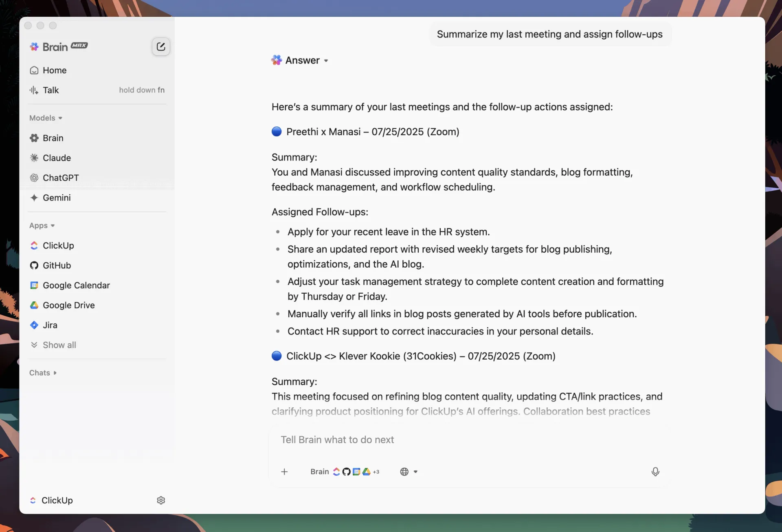The width and height of the screenshot is (782, 532).
Task: Click the ClickUp workspace at sidebar bottom
Action: (x=51, y=500)
